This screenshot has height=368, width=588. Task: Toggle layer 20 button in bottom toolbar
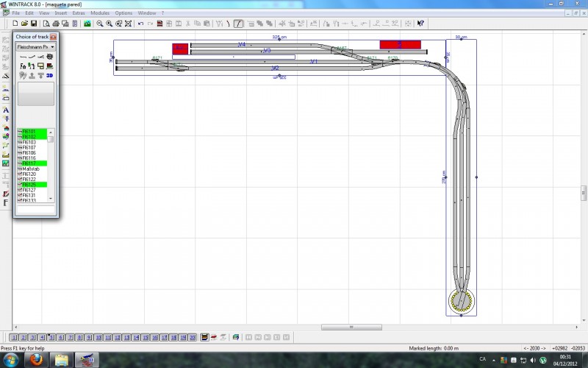[x=193, y=337]
